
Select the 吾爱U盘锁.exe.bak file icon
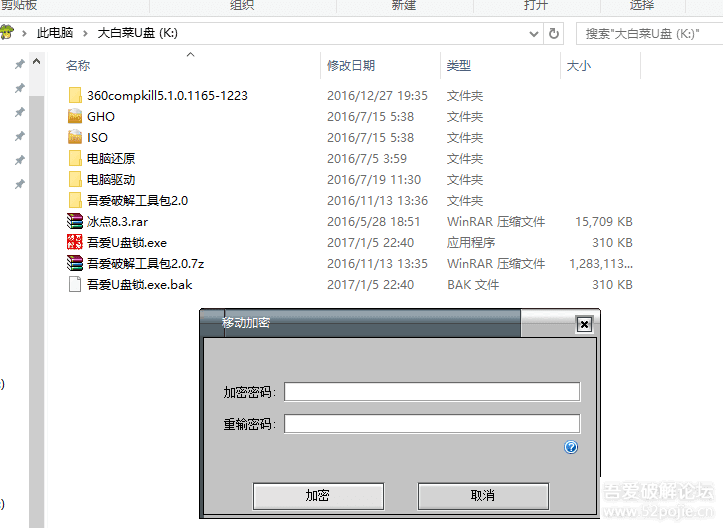(75, 285)
